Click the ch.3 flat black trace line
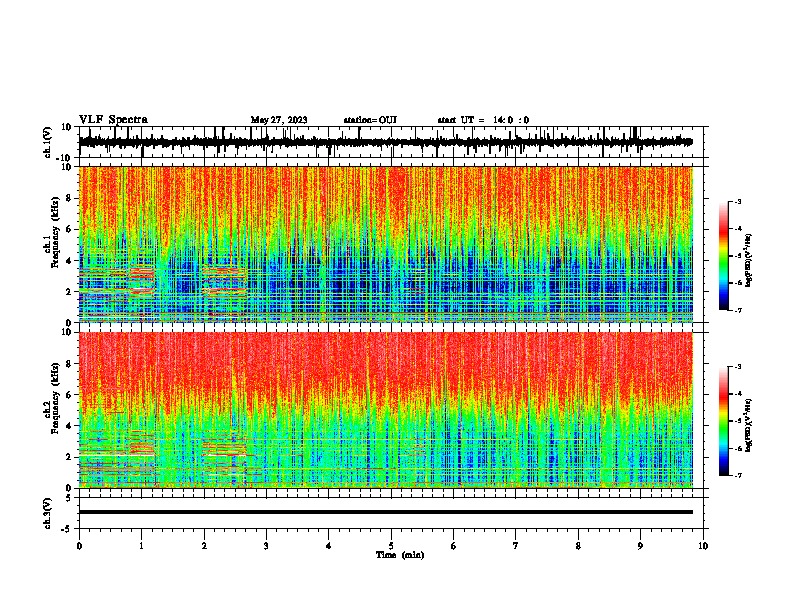 click(385, 512)
